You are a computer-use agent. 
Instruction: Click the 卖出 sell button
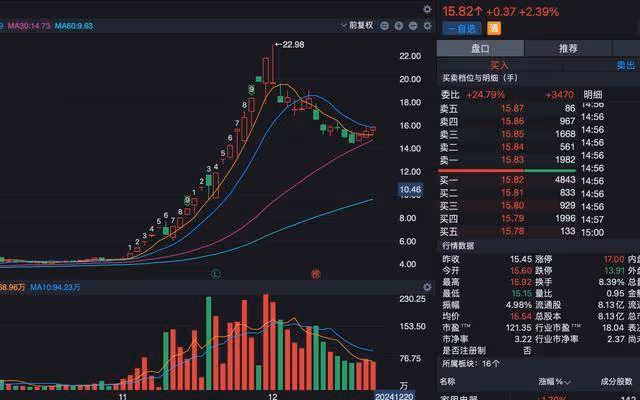625,65
